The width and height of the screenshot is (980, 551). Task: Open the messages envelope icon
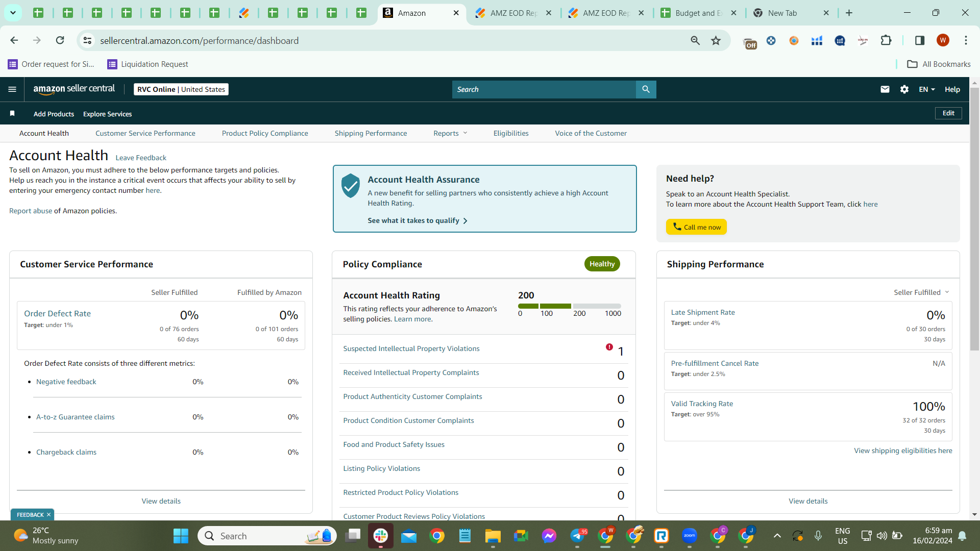tap(885, 89)
